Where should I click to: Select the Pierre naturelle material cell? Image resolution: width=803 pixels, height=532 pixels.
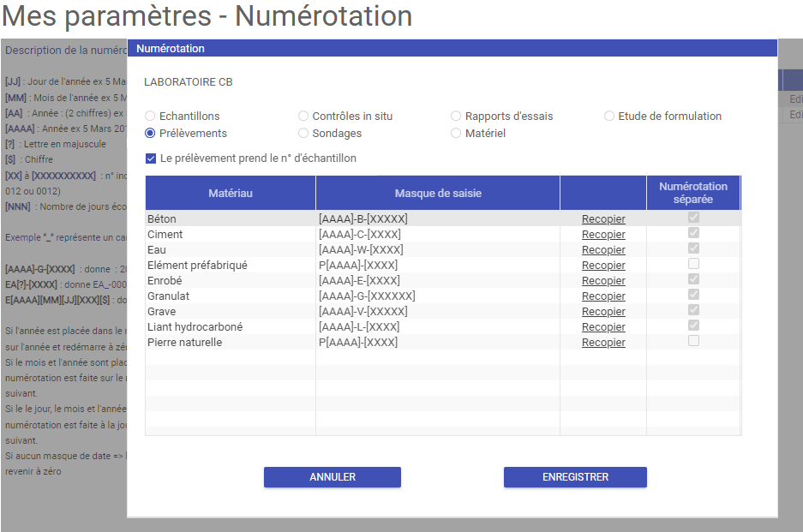coord(231,342)
